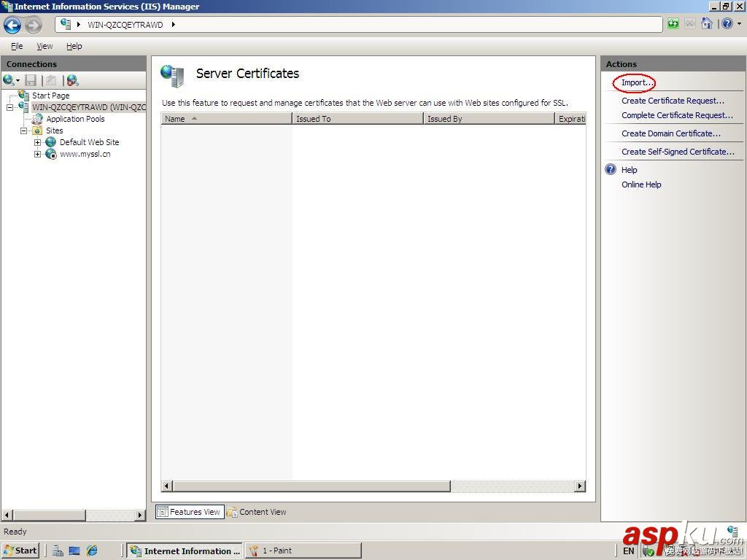Select Application Pools in the tree
Image resolution: width=747 pixels, height=560 pixels.
[75, 119]
